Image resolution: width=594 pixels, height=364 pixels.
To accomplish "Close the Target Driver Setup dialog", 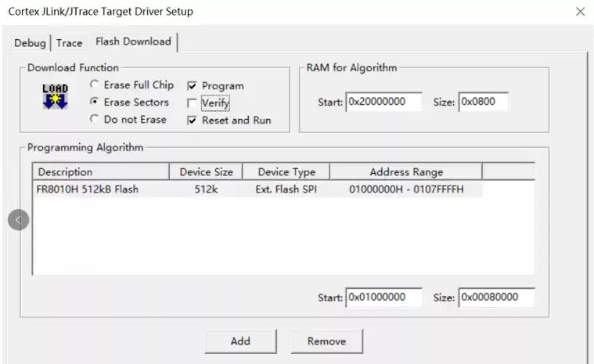I will [x=580, y=12].
